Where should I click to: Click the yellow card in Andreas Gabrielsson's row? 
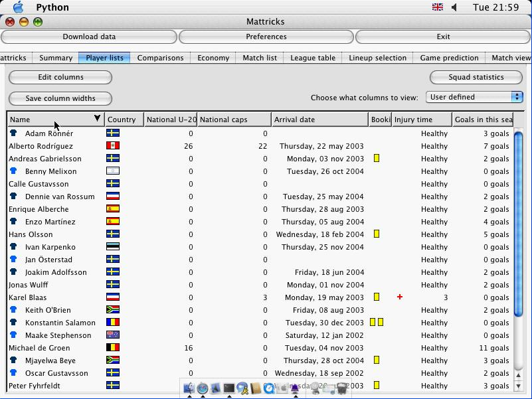point(377,158)
